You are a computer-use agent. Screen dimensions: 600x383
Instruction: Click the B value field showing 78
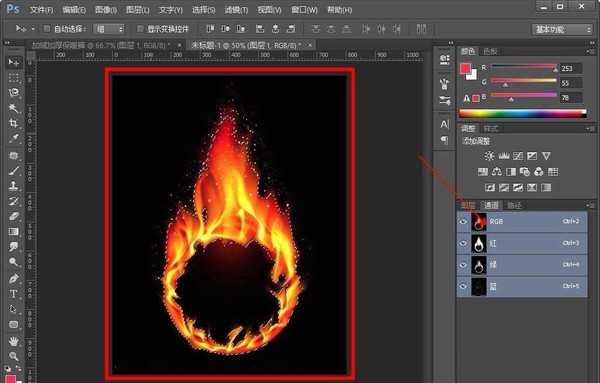click(x=571, y=98)
